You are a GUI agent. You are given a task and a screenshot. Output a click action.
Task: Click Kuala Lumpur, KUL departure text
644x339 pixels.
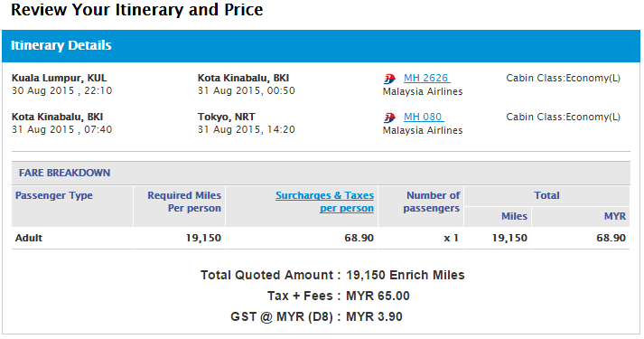tap(59, 78)
